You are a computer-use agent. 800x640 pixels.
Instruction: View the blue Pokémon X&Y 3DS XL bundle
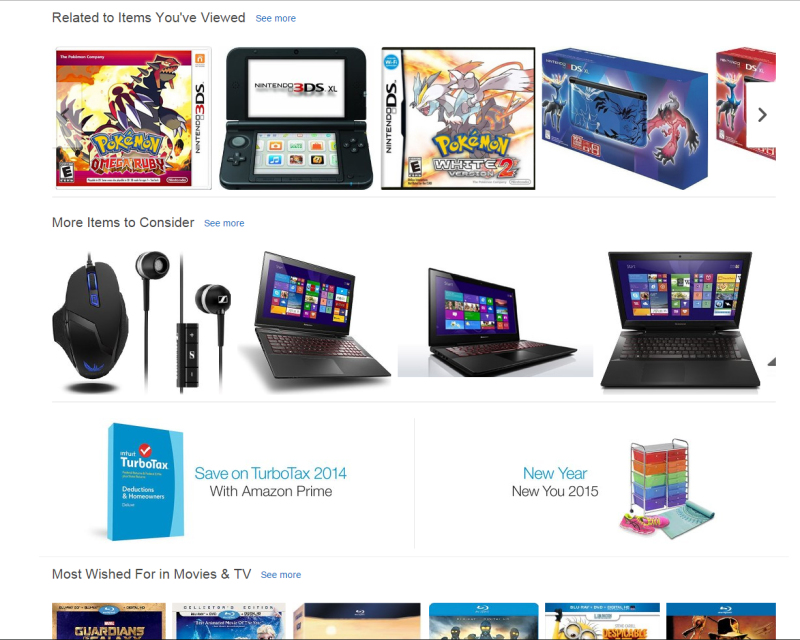tap(624, 118)
